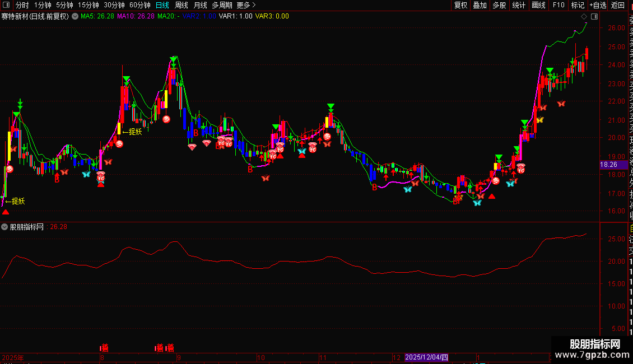This screenshot has height=364, width=633.
Task: Click the 返回 back button
Action: click(x=618, y=5)
